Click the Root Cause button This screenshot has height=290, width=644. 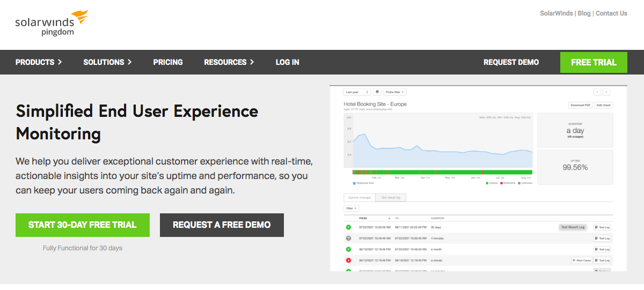point(581,260)
